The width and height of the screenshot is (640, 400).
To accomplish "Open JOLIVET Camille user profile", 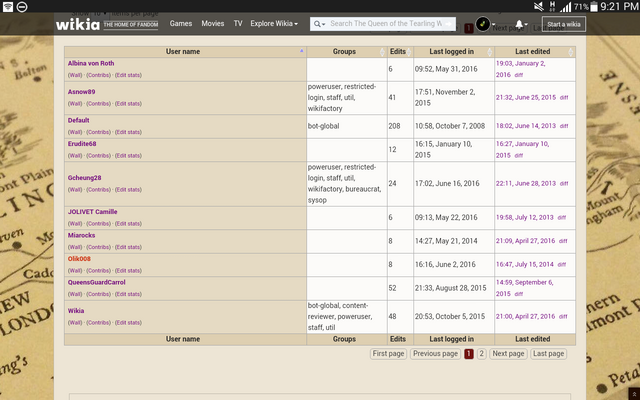I will pos(93,212).
